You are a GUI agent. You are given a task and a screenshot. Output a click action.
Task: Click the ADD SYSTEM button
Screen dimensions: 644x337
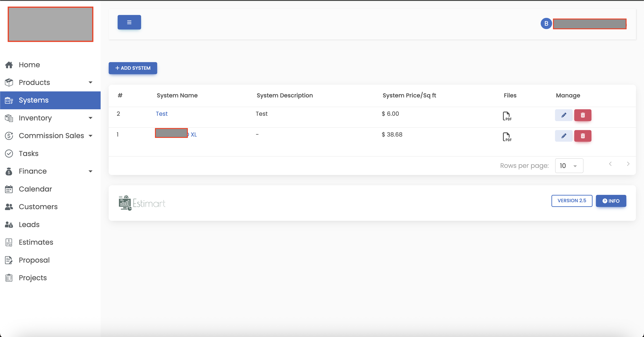[133, 68]
